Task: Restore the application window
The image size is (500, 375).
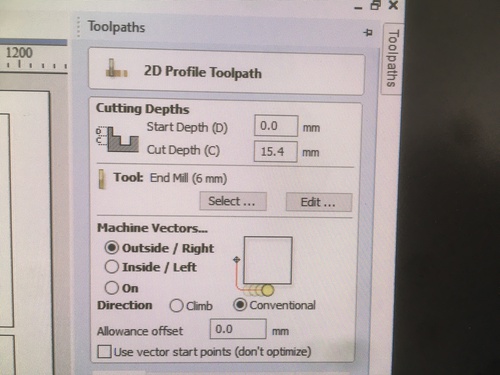Action: [376, 5]
